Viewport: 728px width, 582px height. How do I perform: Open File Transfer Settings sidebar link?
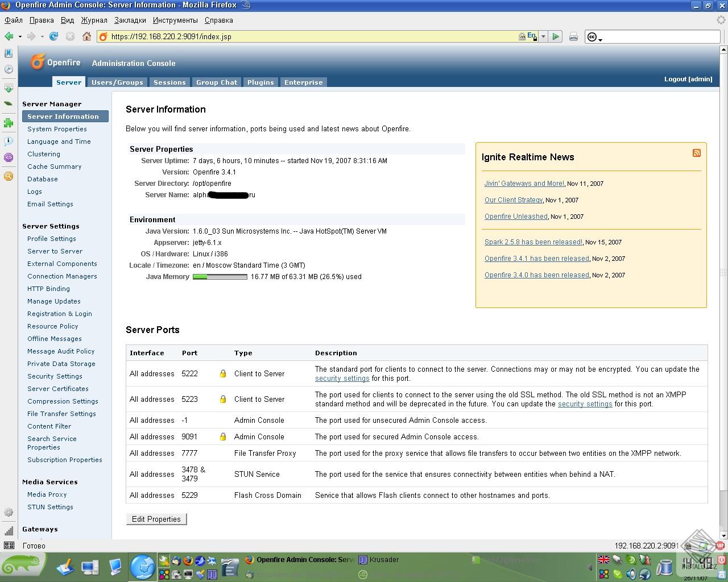(61, 414)
